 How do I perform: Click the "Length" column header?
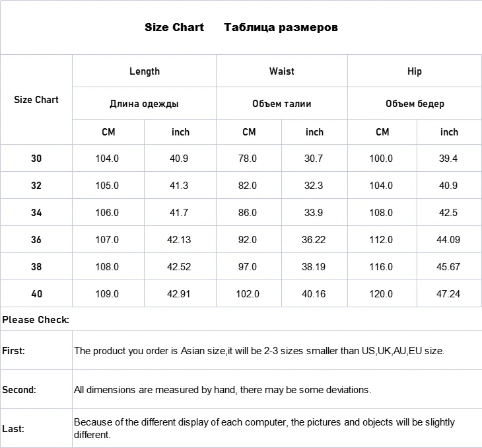click(145, 71)
